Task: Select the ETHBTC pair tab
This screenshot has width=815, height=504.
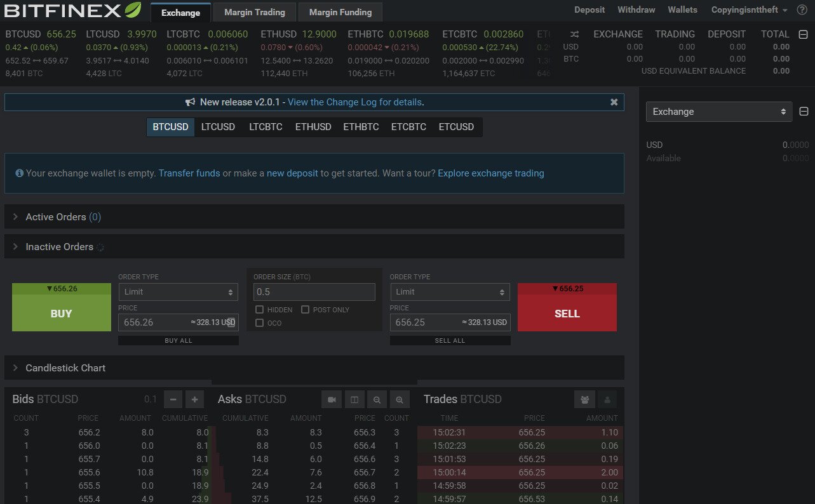Action: point(361,127)
